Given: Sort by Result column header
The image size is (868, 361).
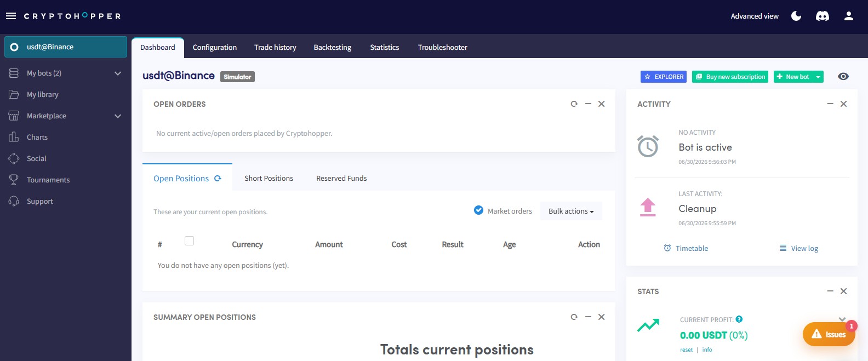Looking at the screenshot, I should click(453, 244).
